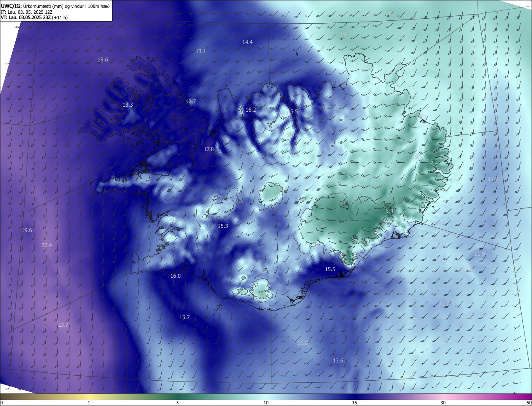Select the 11.7 value label
Image resolution: width=532 pixels, height=406 pixels.
444,304
